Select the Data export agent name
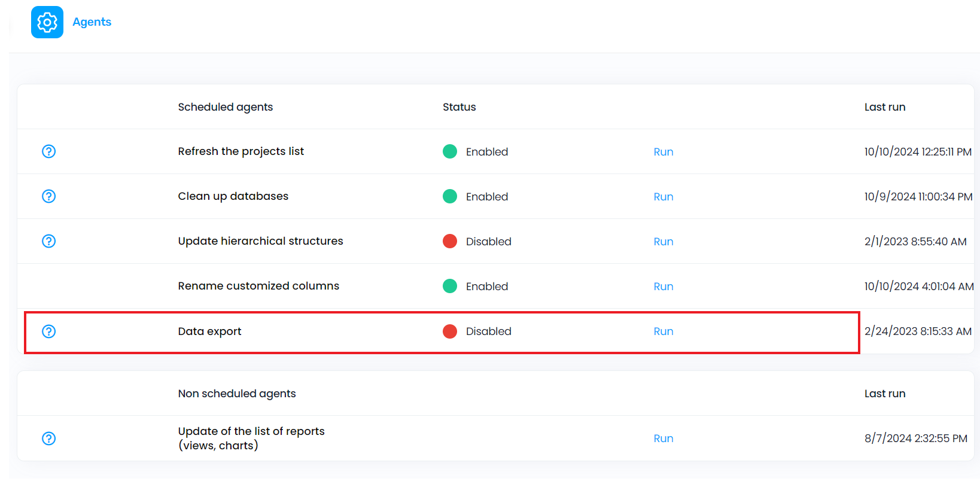This screenshot has height=484, width=980. [x=209, y=331]
